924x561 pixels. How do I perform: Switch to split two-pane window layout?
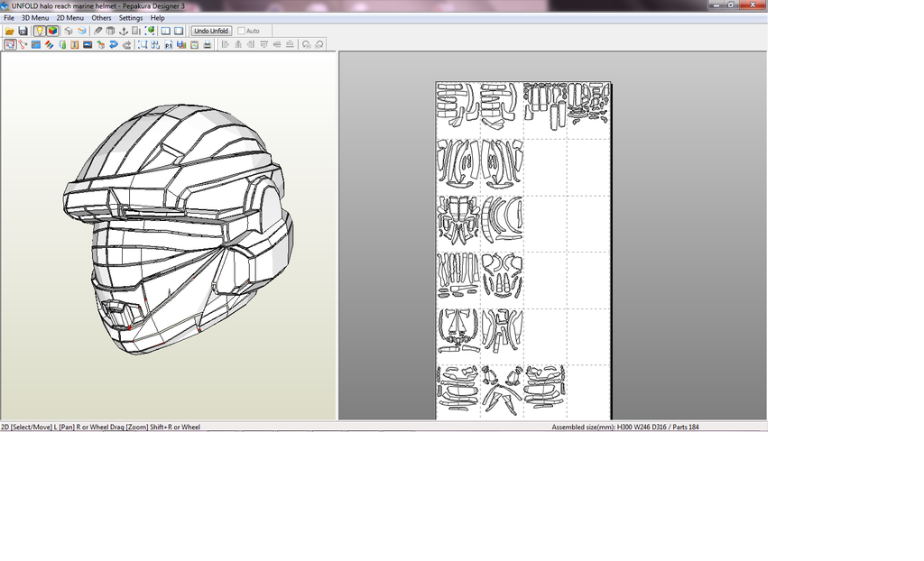tap(166, 31)
